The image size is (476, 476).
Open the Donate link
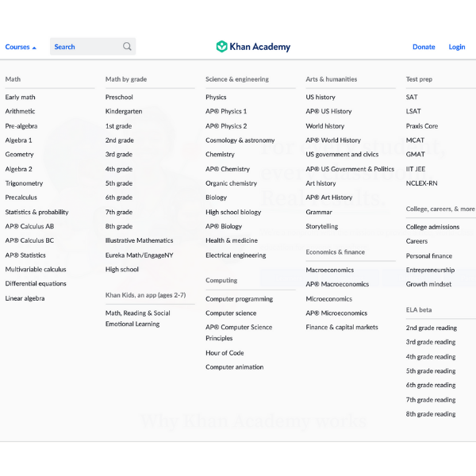(x=424, y=47)
